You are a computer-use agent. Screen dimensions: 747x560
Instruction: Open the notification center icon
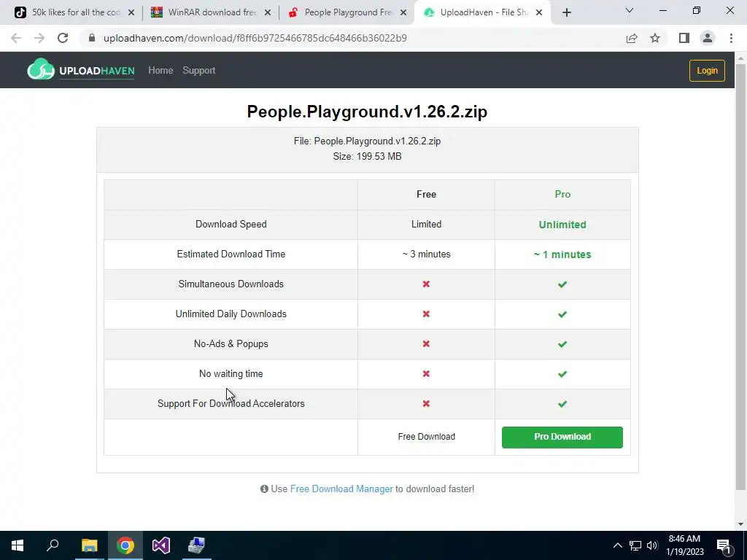724,545
